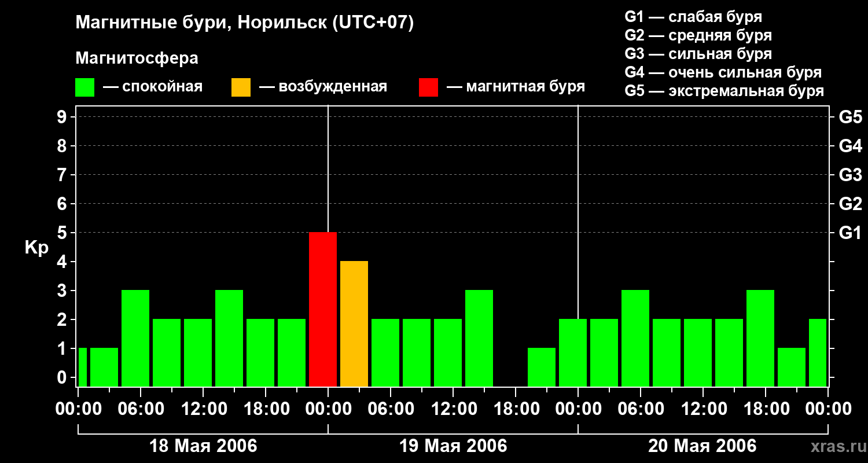Click the 06:00 time label for 20 May
This screenshot has width=868, height=463.
coord(641,409)
